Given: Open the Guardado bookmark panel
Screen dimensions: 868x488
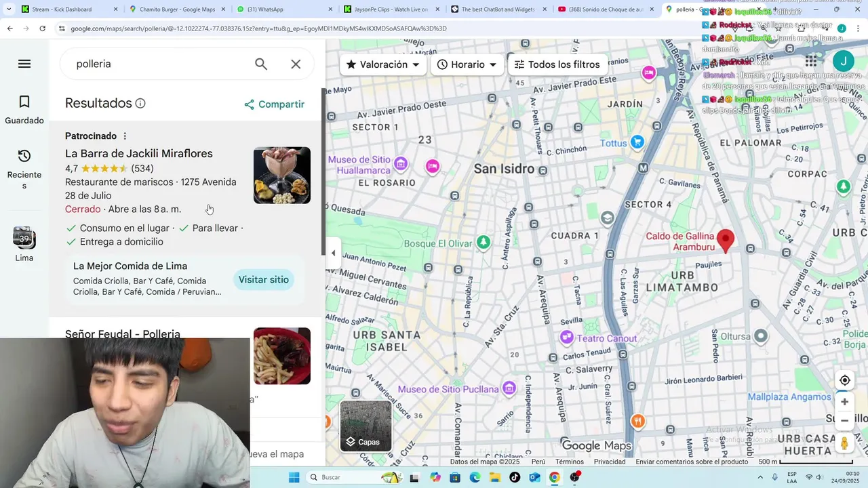Looking at the screenshot, I should pos(24,110).
